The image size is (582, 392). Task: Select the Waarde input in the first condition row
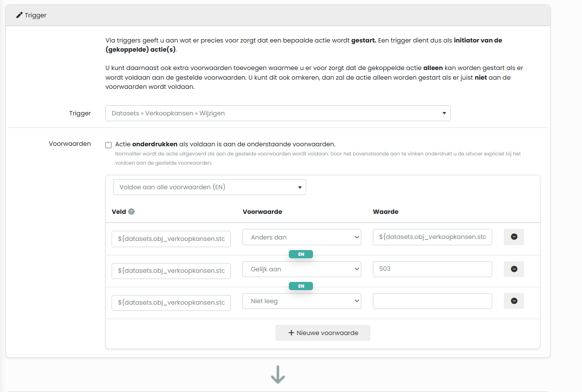432,237
